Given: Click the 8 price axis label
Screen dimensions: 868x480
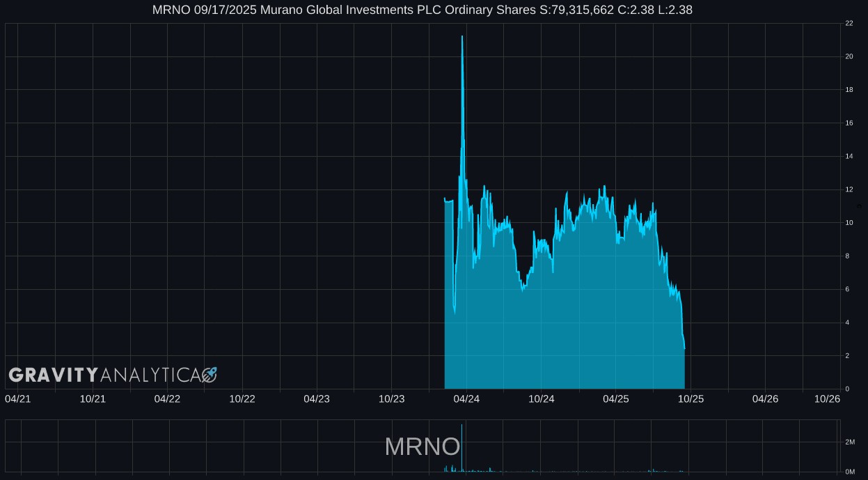Looking at the screenshot, I should pos(847,256).
